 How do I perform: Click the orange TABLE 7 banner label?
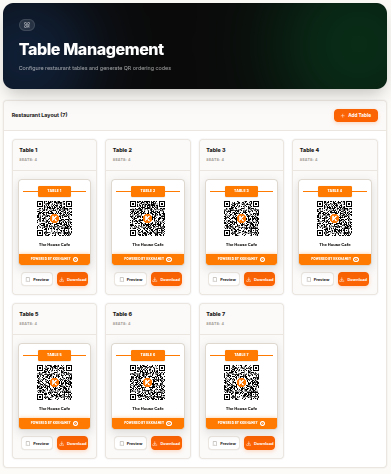click(241, 355)
